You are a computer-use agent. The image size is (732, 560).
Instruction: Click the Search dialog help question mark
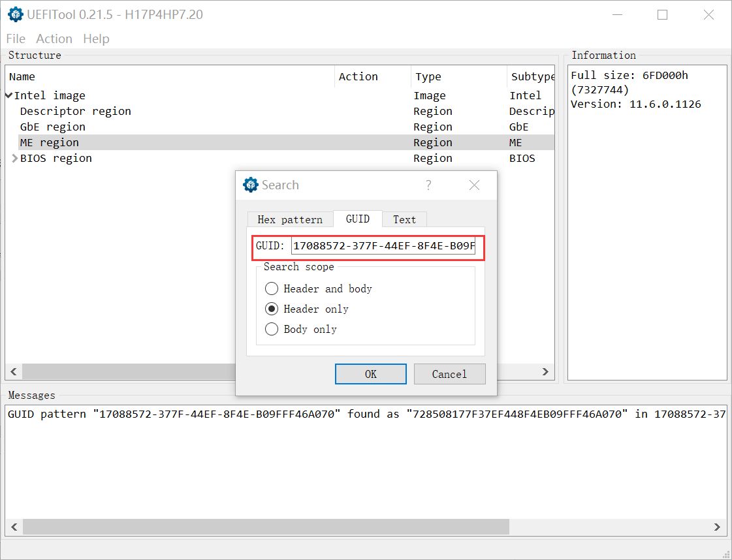(428, 185)
